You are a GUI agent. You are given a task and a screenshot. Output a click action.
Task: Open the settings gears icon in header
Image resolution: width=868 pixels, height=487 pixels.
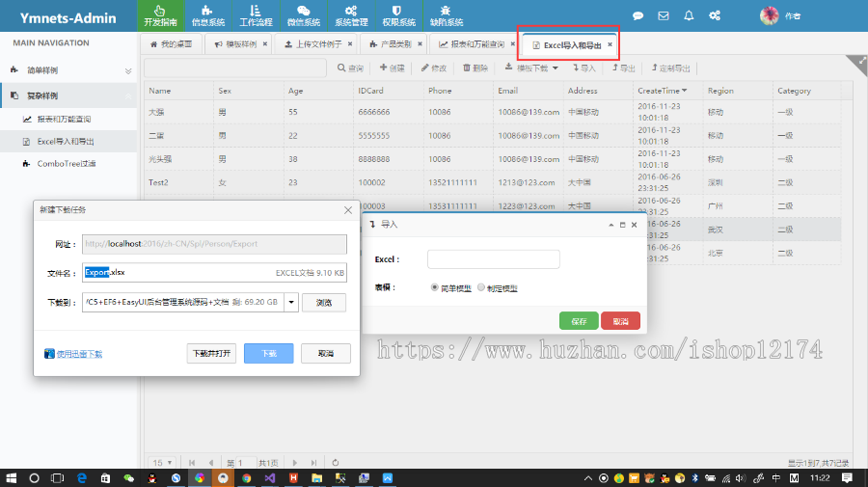pyautogui.click(x=715, y=16)
